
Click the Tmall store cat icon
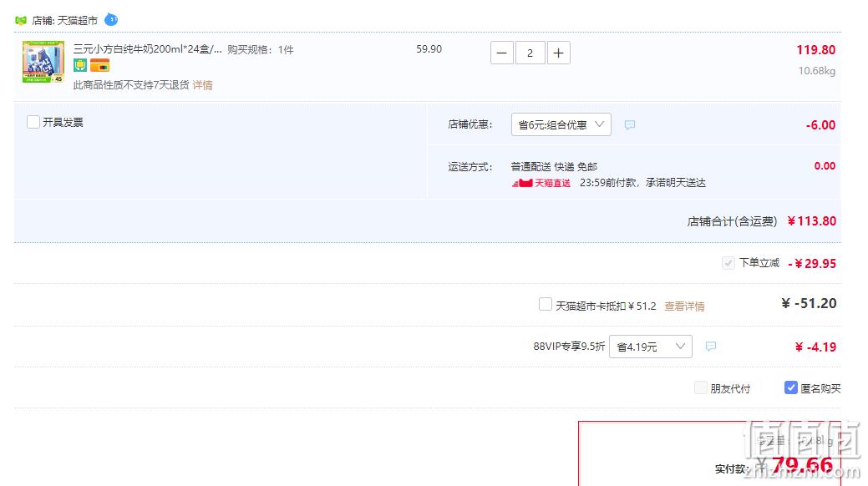[21, 21]
